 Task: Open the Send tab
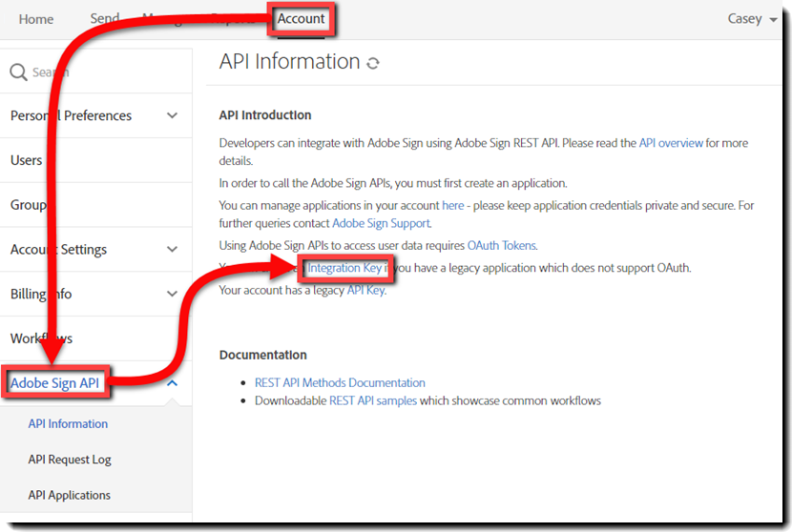(105, 19)
